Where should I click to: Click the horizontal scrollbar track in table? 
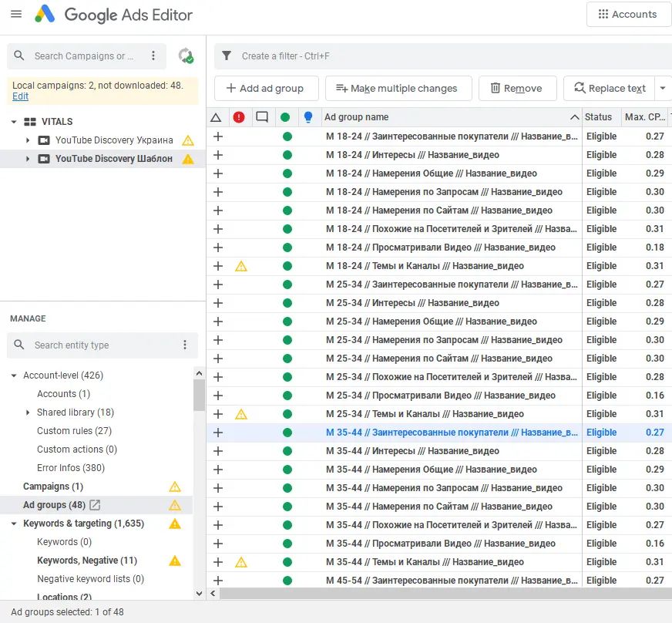(445, 594)
